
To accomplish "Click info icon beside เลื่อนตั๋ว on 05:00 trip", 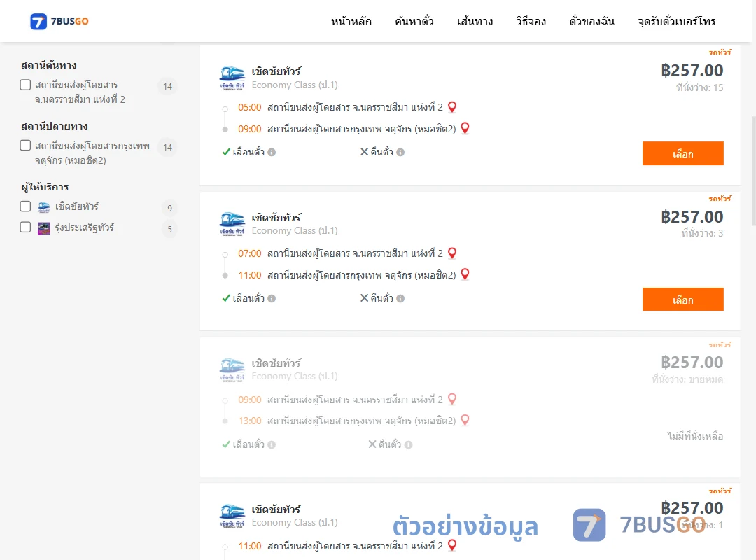I will (x=272, y=153).
